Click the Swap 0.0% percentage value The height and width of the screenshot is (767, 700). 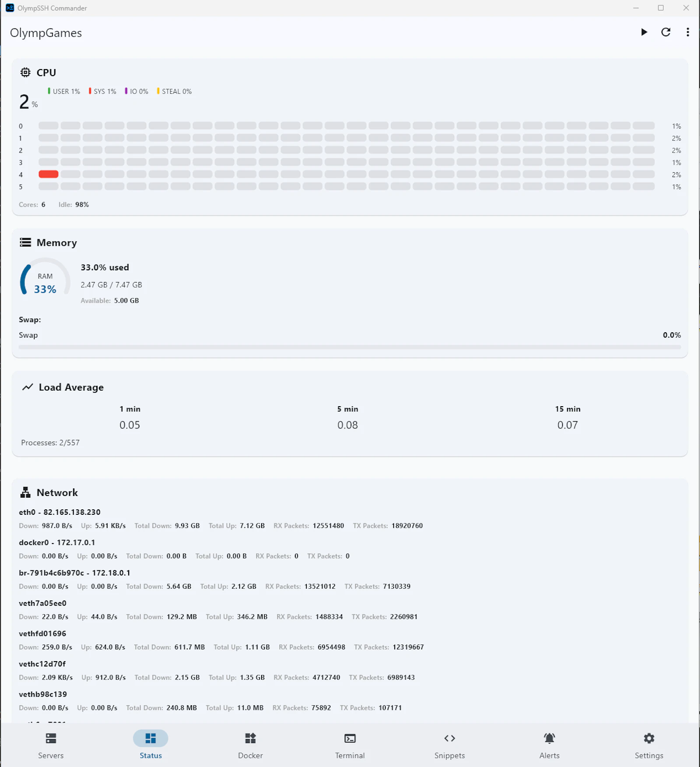pyautogui.click(x=672, y=335)
